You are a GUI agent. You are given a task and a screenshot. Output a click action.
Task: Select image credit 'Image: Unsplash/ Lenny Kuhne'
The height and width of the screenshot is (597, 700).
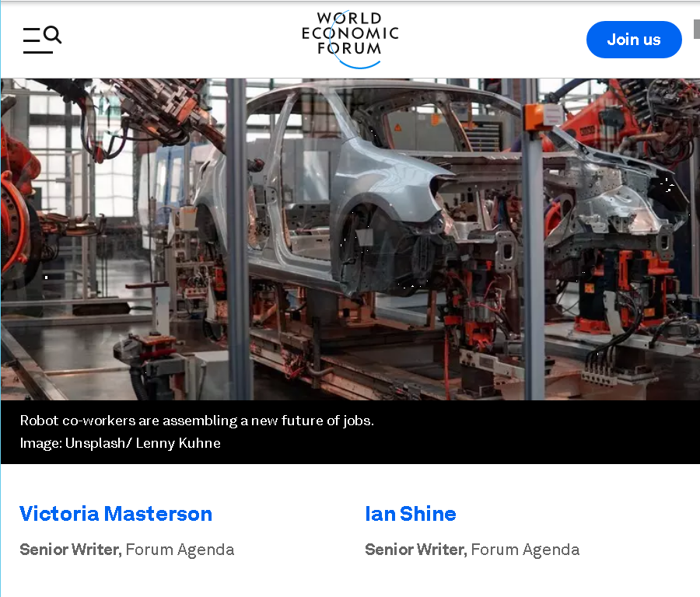120,443
